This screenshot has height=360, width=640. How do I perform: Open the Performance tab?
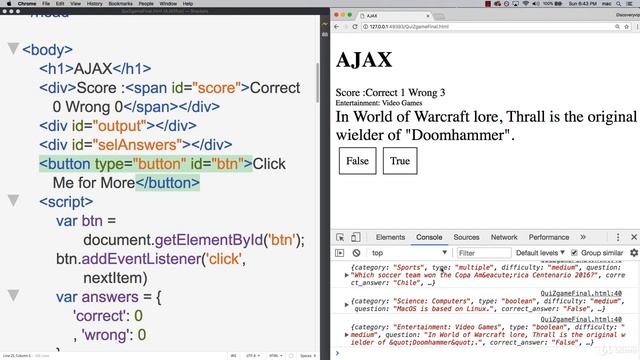(x=549, y=237)
